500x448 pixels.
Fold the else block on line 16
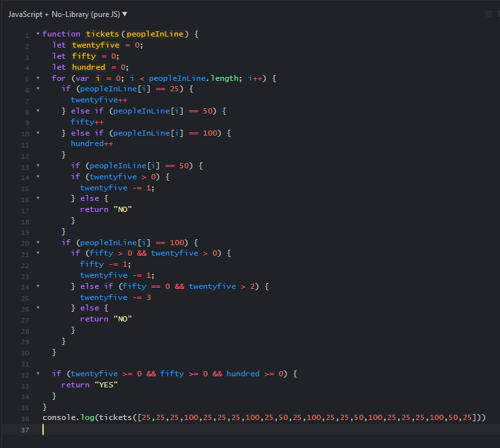tap(38, 198)
